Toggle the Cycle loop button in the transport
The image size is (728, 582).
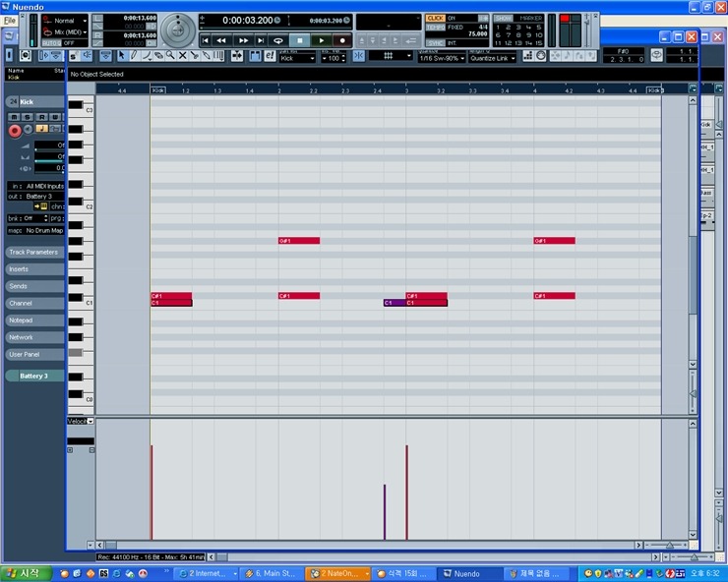coord(279,40)
